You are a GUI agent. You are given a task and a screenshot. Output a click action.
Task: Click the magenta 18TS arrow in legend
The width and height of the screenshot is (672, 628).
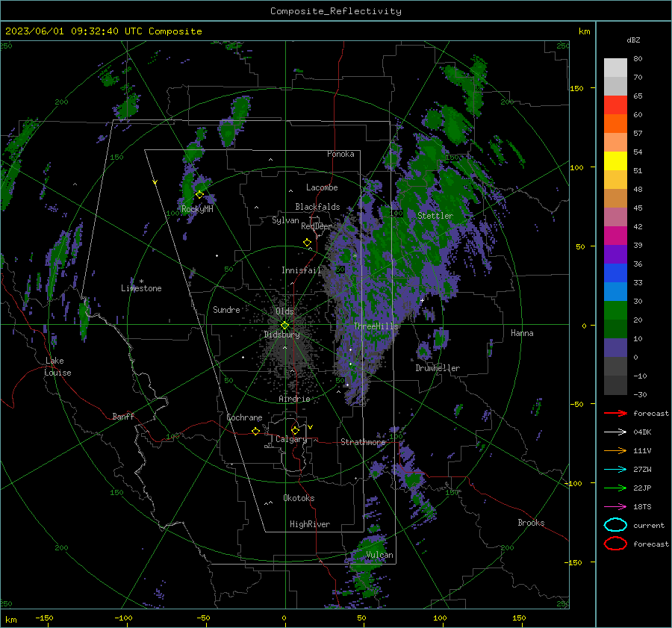615,507
